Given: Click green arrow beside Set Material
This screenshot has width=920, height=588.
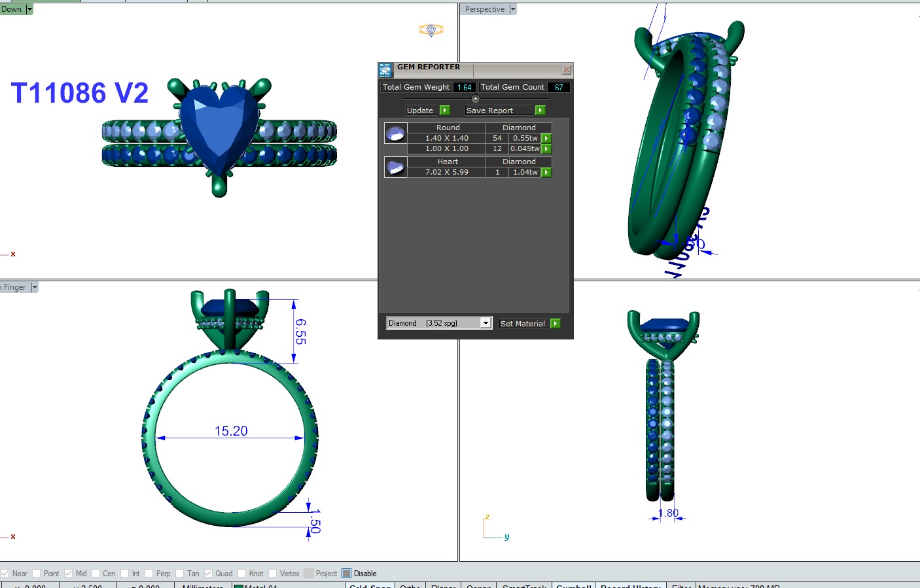Looking at the screenshot, I should click(x=556, y=324).
